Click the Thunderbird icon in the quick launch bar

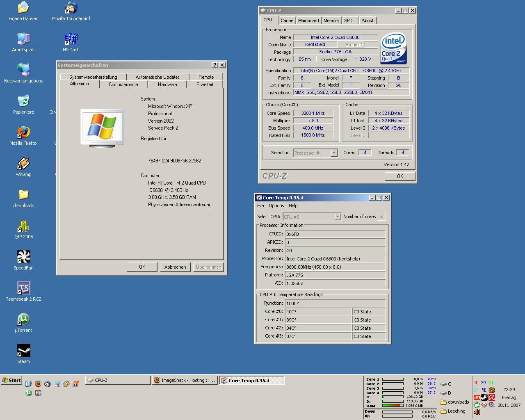click(48, 383)
